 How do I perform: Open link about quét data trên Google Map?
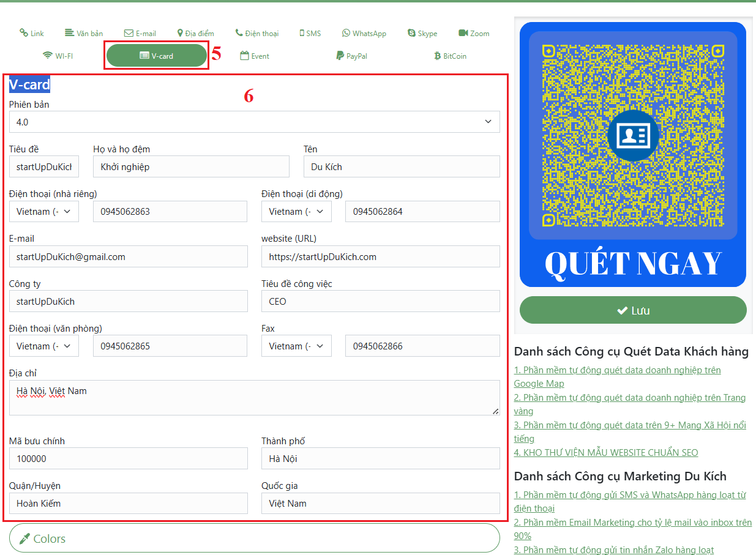pos(617,376)
